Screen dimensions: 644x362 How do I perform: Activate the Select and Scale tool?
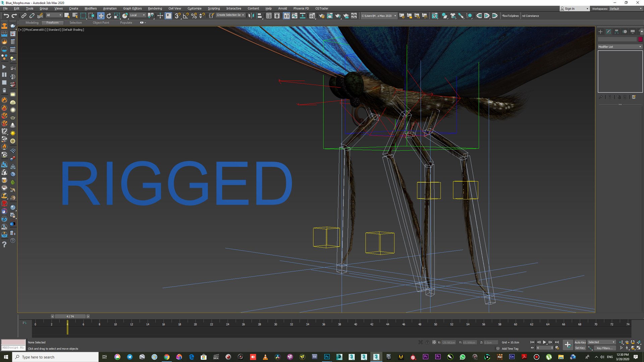(x=117, y=16)
